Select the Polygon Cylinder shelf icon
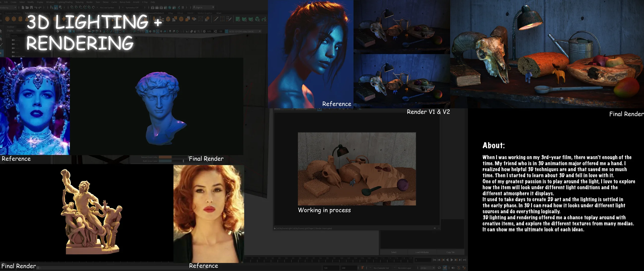The height and width of the screenshot is (271, 644). (20, 19)
